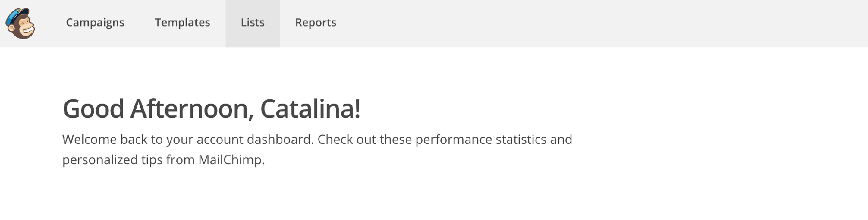Open the Reports navigation item
Screen dimensions: 868x220
pos(315,23)
